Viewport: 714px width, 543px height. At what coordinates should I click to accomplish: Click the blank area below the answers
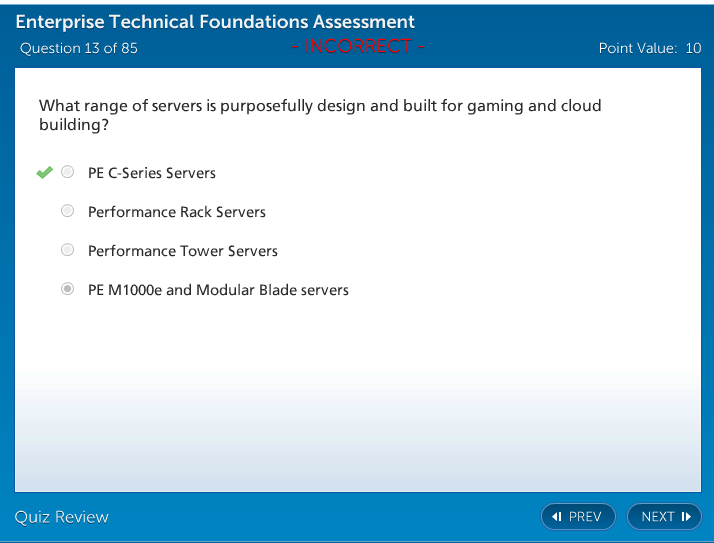tap(357, 400)
